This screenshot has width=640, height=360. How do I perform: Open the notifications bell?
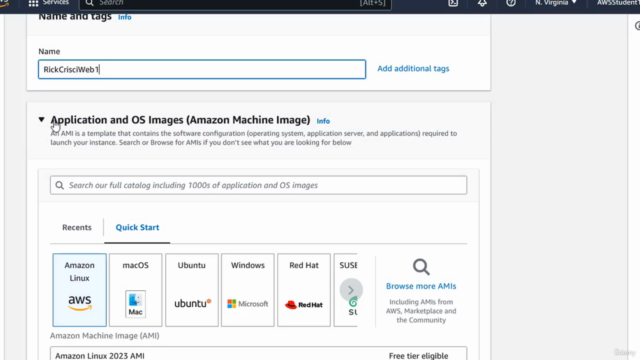[482, 3]
